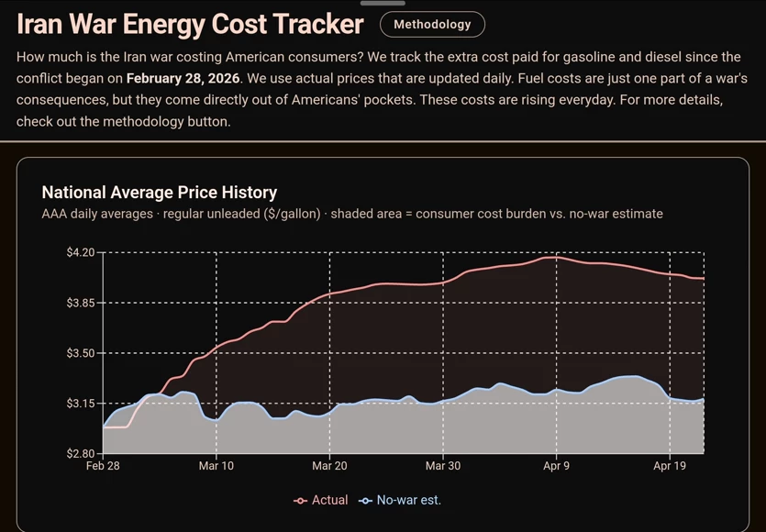The width and height of the screenshot is (766, 532).
Task: Toggle the No-war est. legend entry
Action: 400,500
